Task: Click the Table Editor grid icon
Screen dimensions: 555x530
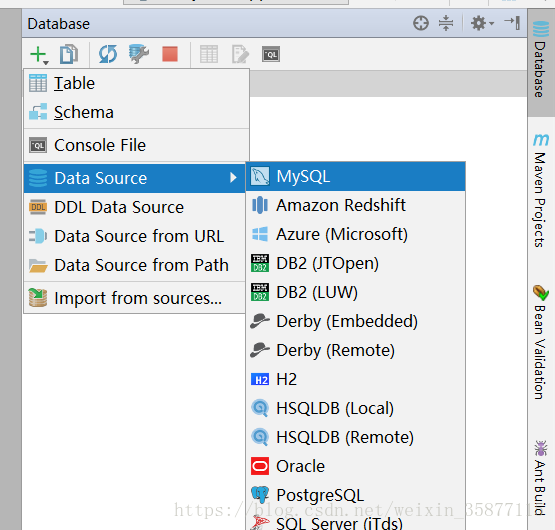Action: coord(209,55)
